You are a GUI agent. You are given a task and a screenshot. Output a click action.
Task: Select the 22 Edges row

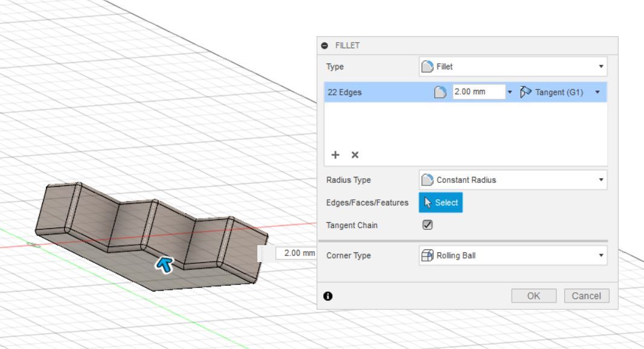465,92
